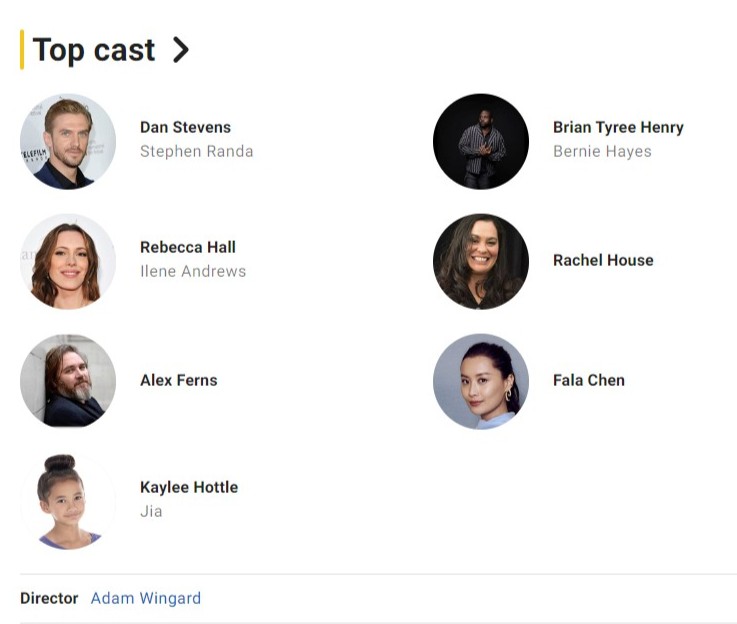Viewport: 737px width, 624px height.
Task: Select the photo next to Fala Chen
Action: (x=481, y=381)
